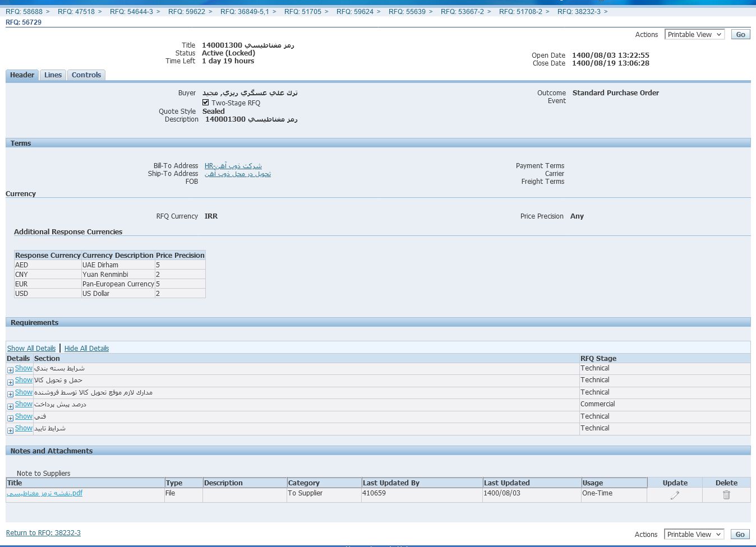
Task: Expand the fifth requirement row plus icon
Action: click(x=10, y=418)
